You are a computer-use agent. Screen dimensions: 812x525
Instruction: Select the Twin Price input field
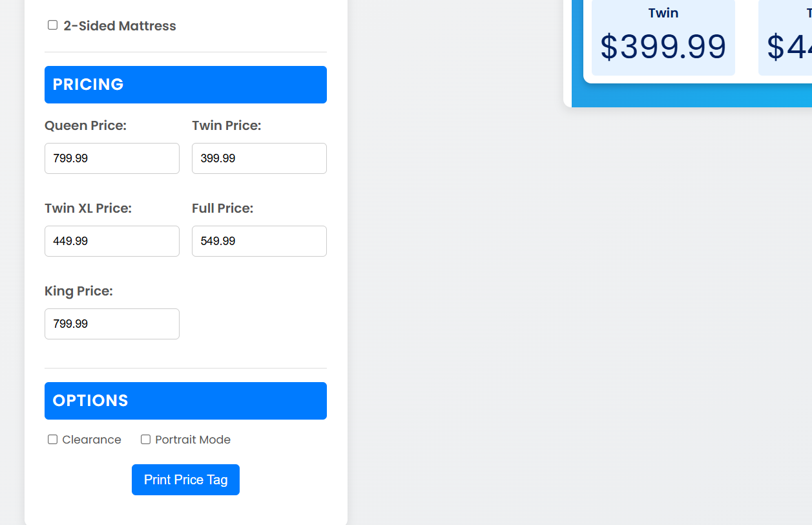[x=259, y=158]
